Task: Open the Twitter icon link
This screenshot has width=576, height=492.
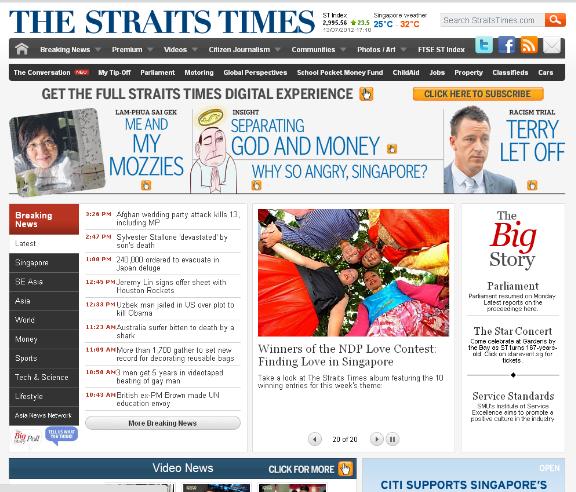Action: (484, 46)
